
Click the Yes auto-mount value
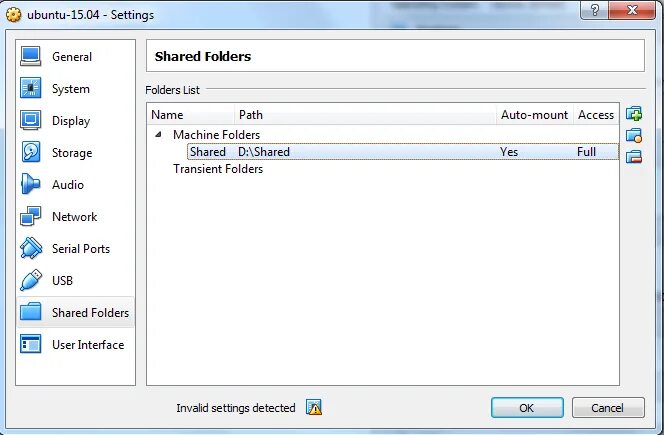pyautogui.click(x=509, y=152)
